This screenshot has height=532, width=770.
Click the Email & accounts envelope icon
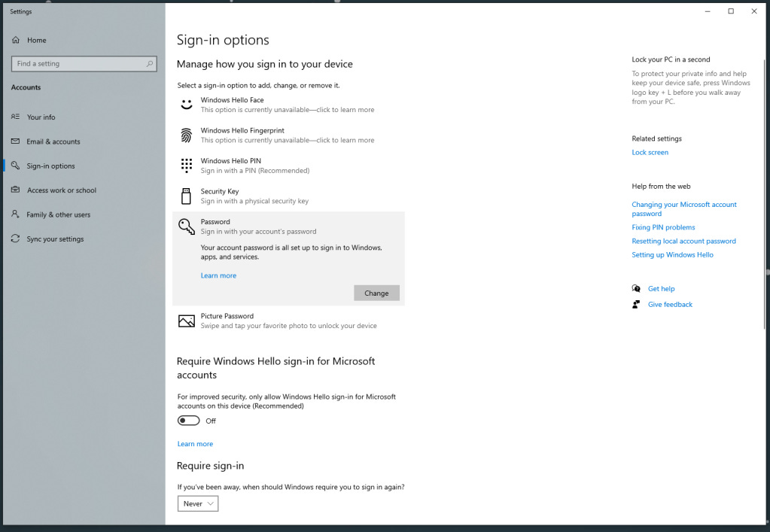[x=16, y=141]
